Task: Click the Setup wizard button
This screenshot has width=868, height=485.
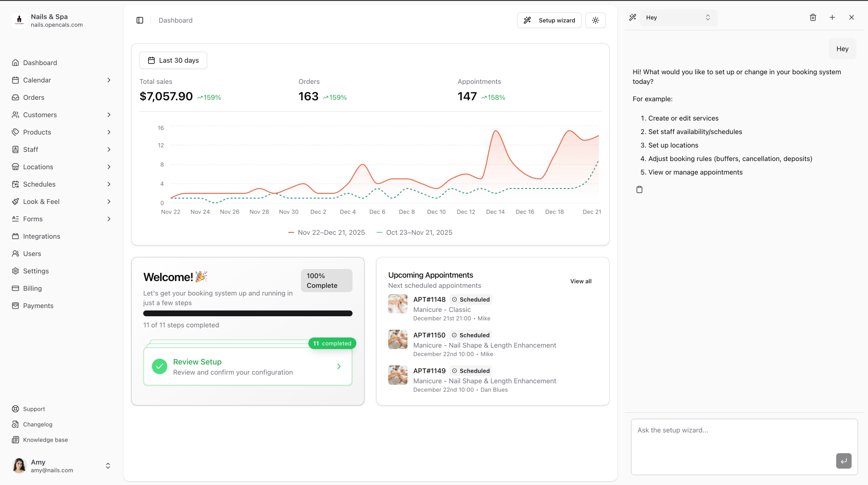Action: click(549, 20)
